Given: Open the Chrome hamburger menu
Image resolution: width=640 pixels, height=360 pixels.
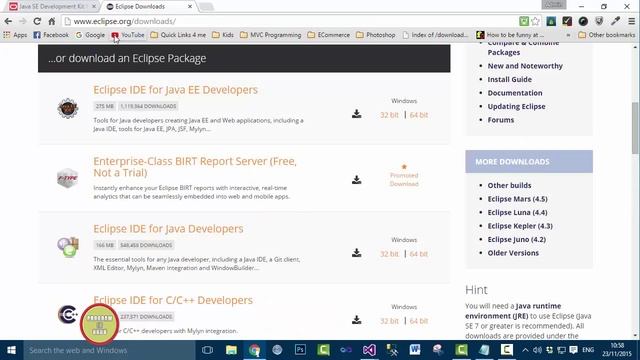Looking at the screenshot, I should pyautogui.click(x=631, y=21).
